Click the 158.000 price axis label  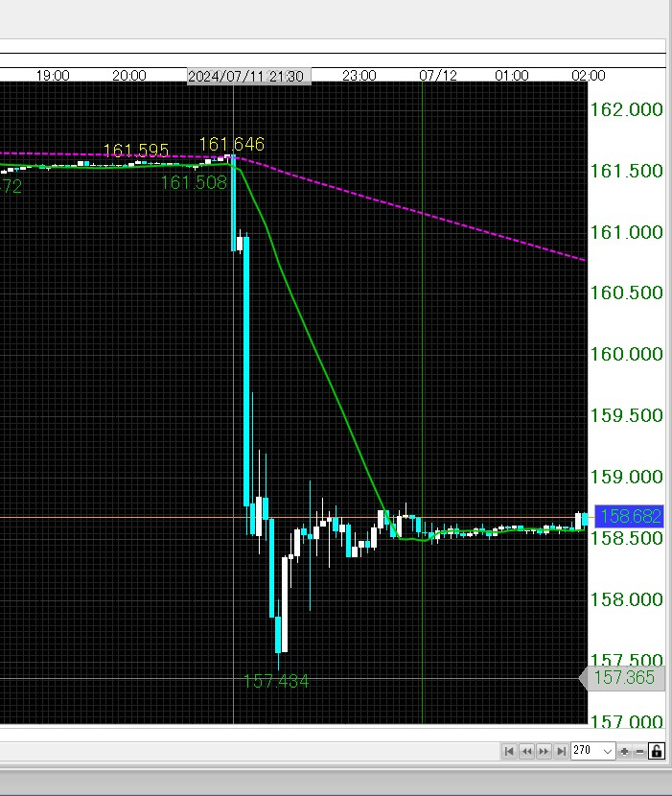626,599
